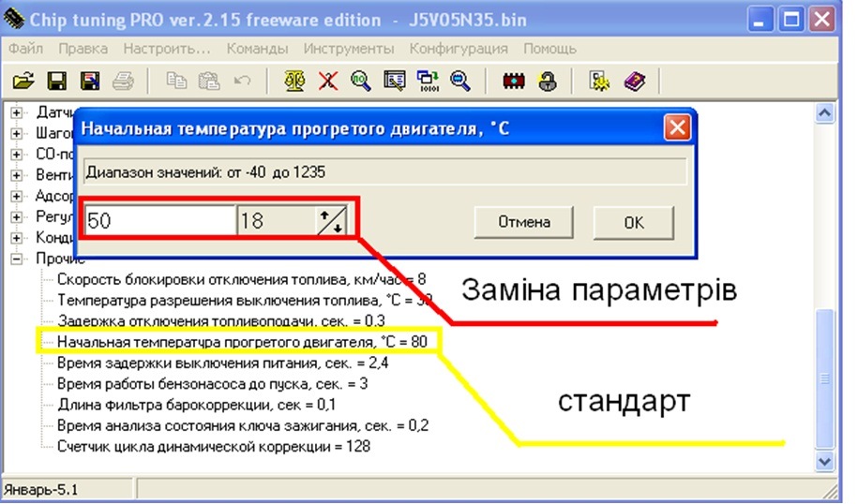Click the red memory chip icon
This screenshot has width=858, height=504.
[513, 81]
